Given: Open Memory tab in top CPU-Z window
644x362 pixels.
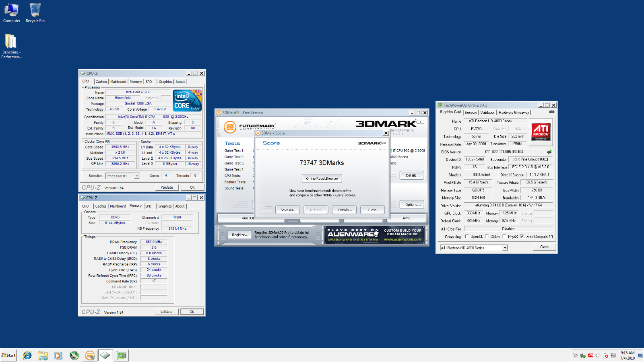Looking at the screenshot, I should coord(136,82).
